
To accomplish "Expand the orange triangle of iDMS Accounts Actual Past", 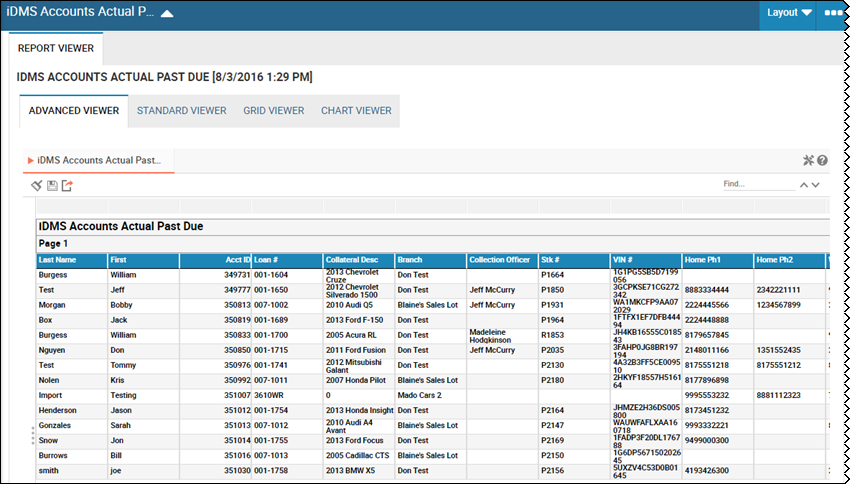I will click(31, 160).
